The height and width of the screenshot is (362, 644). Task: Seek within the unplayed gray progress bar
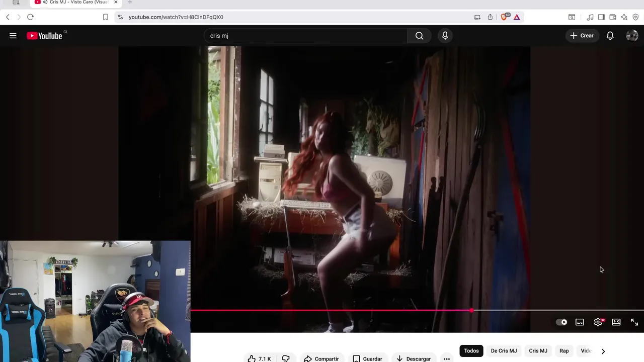click(x=558, y=311)
